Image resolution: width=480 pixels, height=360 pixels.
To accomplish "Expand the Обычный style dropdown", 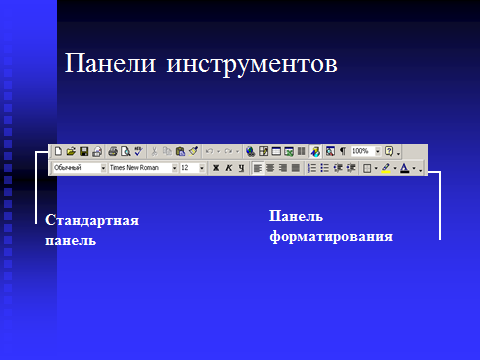I will point(103,168).
